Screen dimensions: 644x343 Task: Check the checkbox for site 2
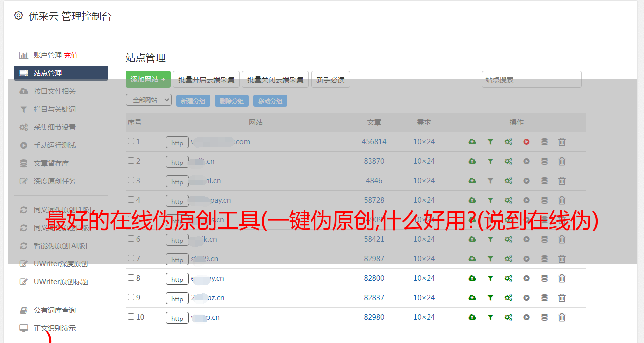point(131,161)
